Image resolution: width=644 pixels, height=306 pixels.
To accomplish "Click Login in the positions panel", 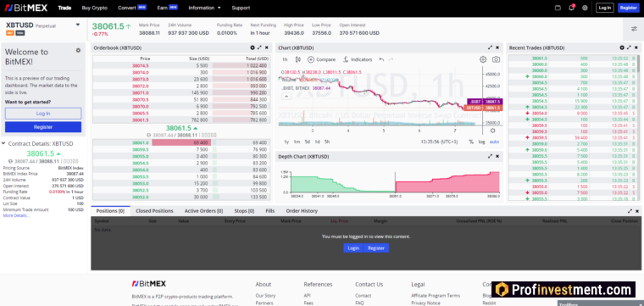I will (353, 248).
